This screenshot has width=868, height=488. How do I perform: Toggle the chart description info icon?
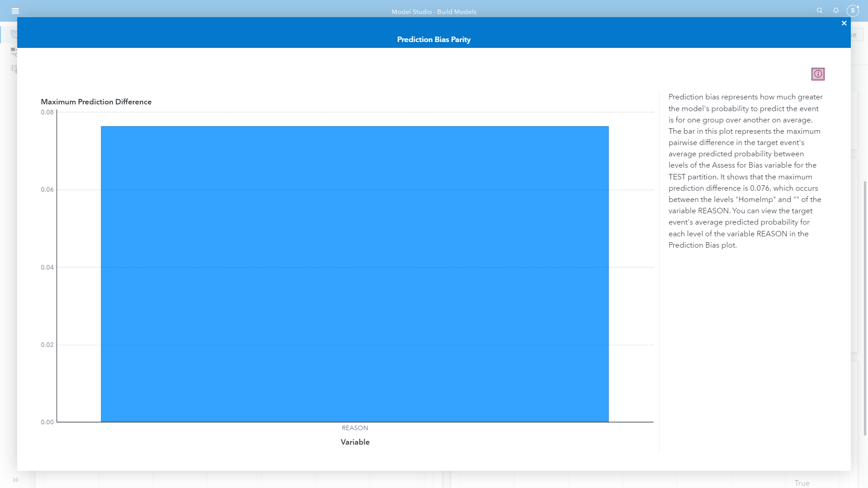coord(818,74)
